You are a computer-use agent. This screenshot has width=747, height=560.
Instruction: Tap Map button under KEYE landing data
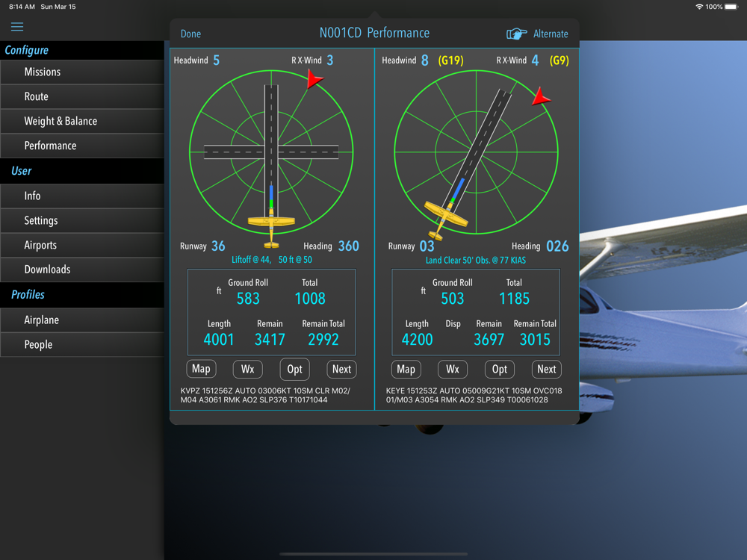coord(406,369)
